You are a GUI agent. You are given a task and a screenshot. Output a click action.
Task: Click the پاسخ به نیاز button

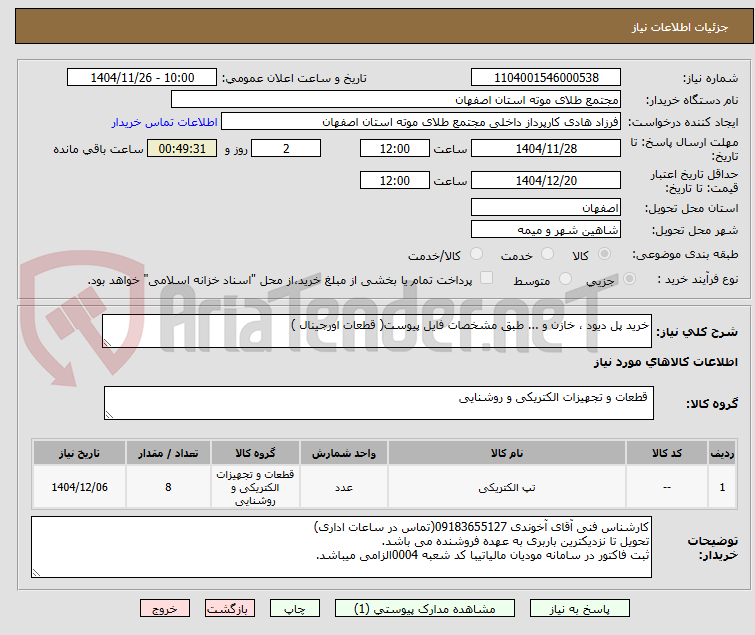coord(579,608)
